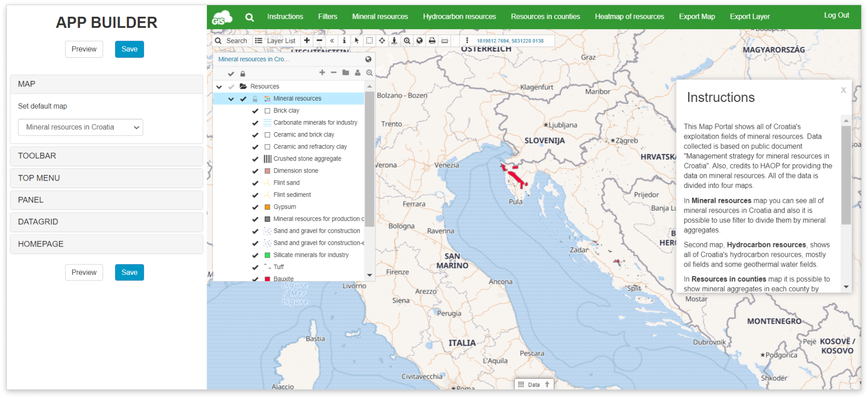Select the measure tool on the map toolbar
The width and height of the screenshot is (868, 398).
point(445,41)
